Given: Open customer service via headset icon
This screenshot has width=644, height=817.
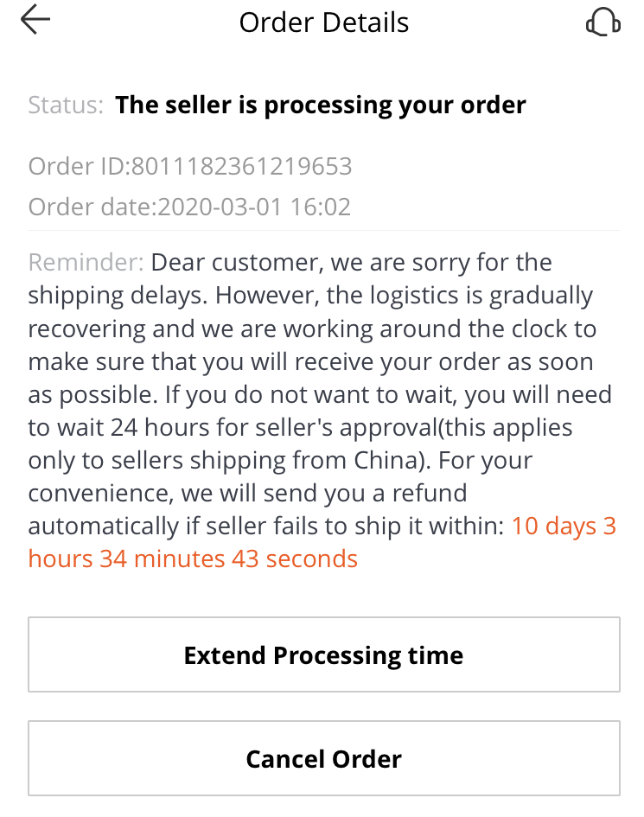Looking at the screenshot, I should pyautogui.click(x=603, y=22).
